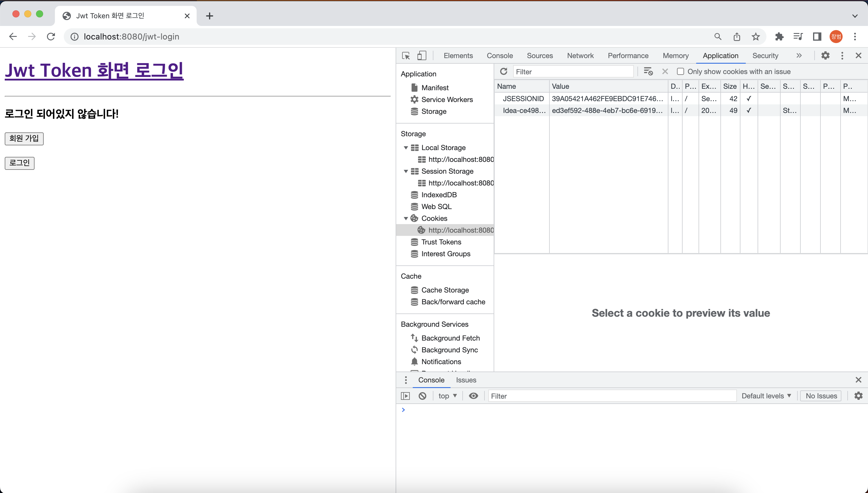
Task: Collapse the Local Storage tree
Action: click(x=406, y=148)
